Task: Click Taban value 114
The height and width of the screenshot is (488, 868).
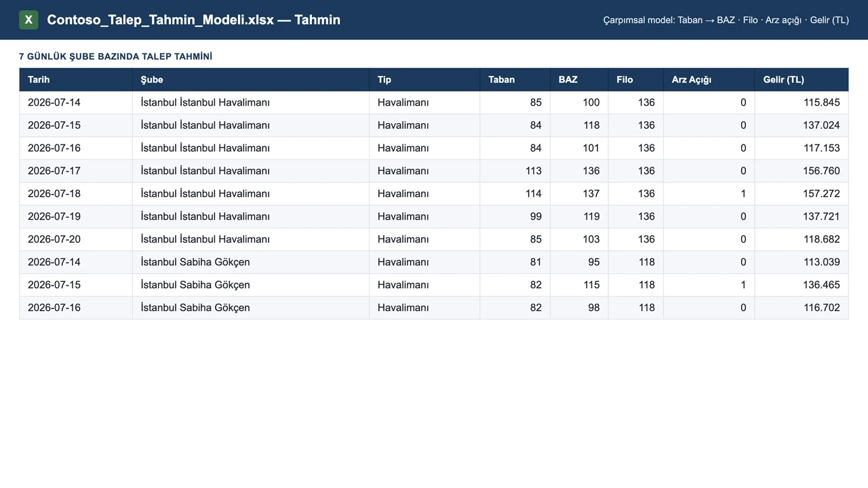Action: (x=534, y=194)
